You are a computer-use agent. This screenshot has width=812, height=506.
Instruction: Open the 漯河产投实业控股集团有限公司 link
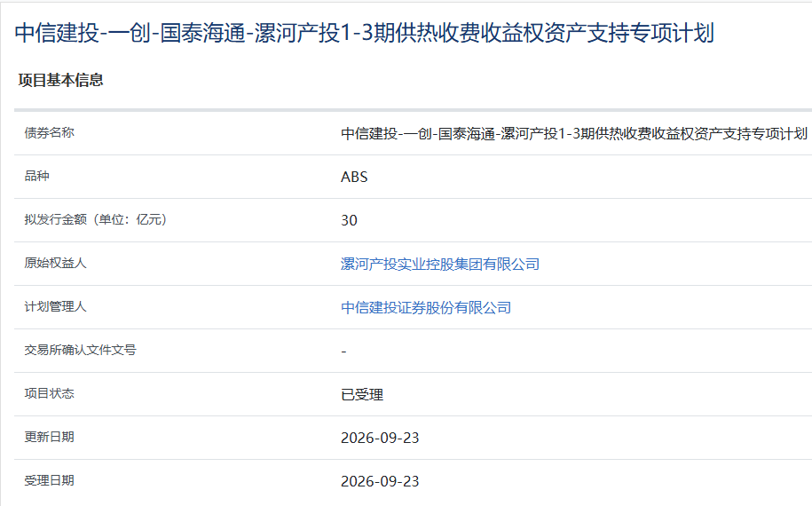(x=439, y=265)
